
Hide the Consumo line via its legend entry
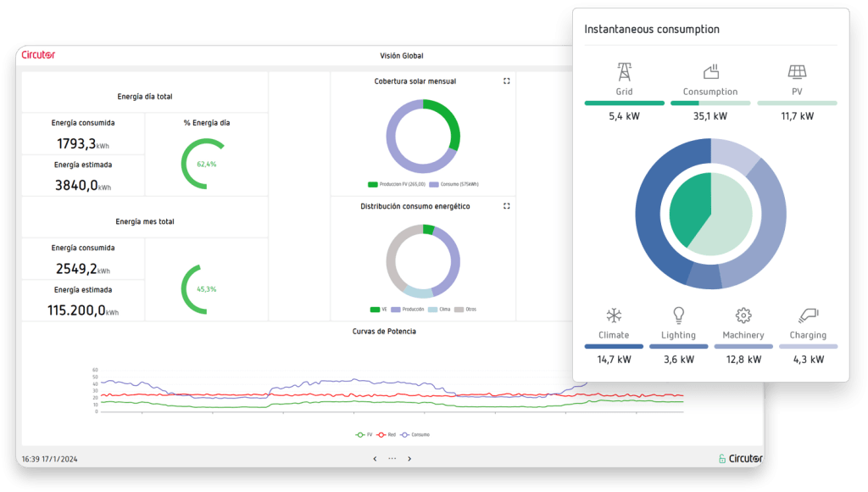(416, 433)
